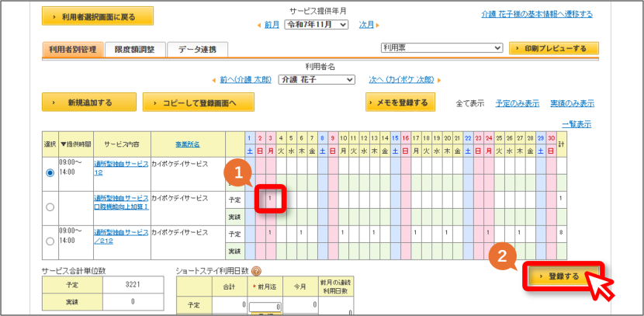Click the help icon beside ショートステイ利用日数
The width and height of the screenshot is (644, 316).
[256, 271]
